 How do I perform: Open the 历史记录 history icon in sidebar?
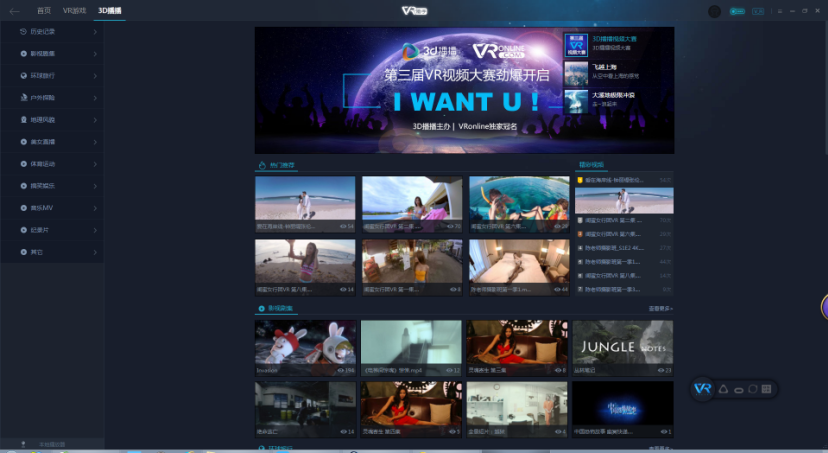pyautogui.click(x=23, y=31)
